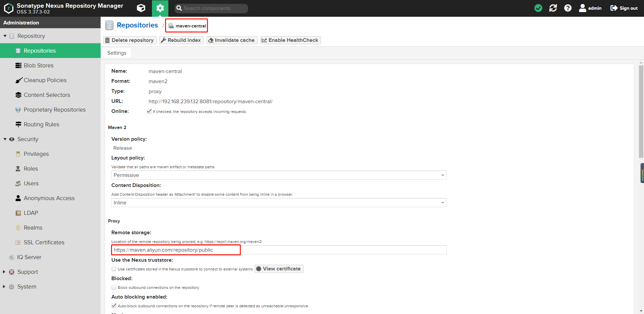Click the Administration gear icon

160,8
